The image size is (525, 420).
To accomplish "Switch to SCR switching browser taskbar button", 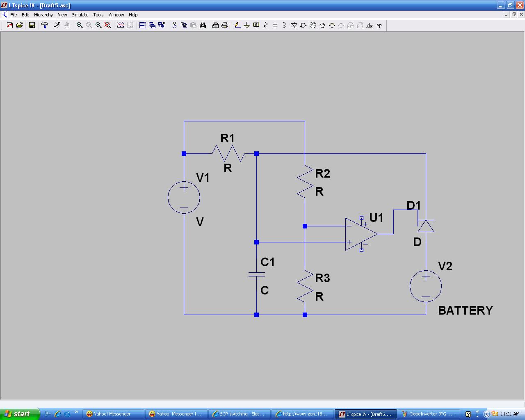I will tap(239, 414).
